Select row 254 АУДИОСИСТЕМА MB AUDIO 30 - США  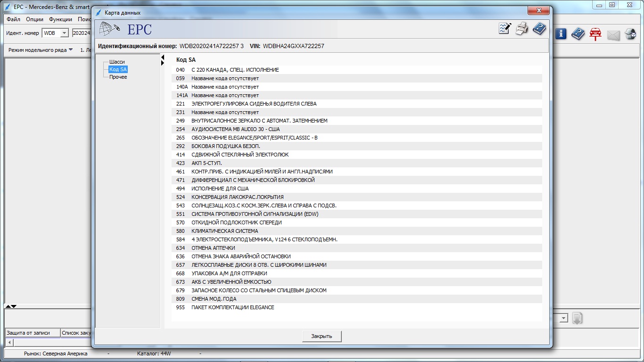357,129
